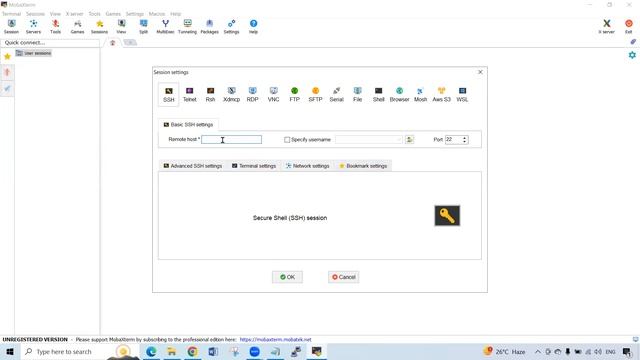Pick the Xdmcp session type
Screen dimensions: 640x360
click(231, 94)
